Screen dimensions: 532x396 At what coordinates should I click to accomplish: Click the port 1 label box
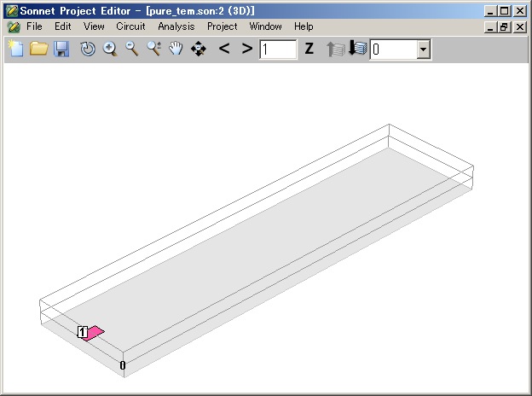click(x=83, y=332)
